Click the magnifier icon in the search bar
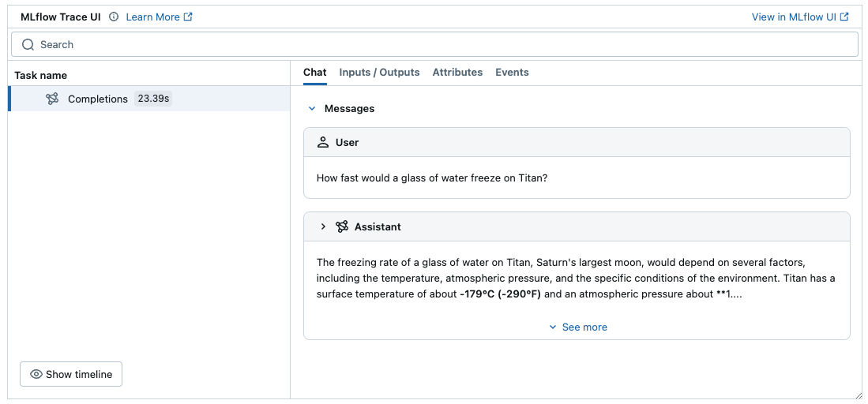Screen dimensions: 868x404 [28, 45]
